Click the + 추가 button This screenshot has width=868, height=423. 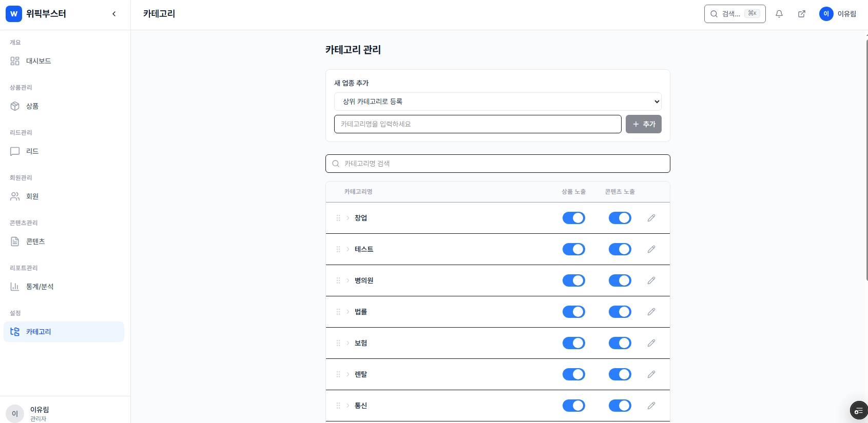coord(644,124)
